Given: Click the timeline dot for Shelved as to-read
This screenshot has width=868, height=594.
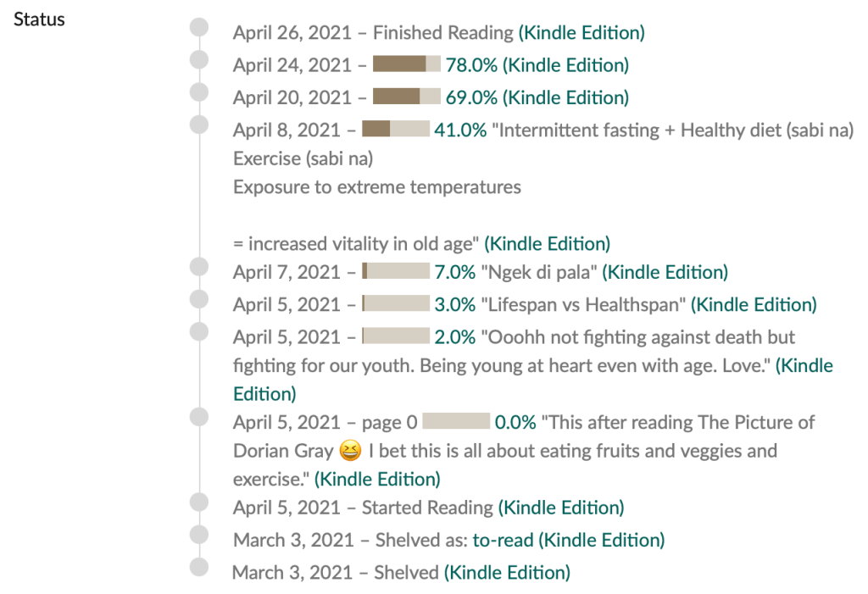Looking at the screenshot, I should coord(199,535).
